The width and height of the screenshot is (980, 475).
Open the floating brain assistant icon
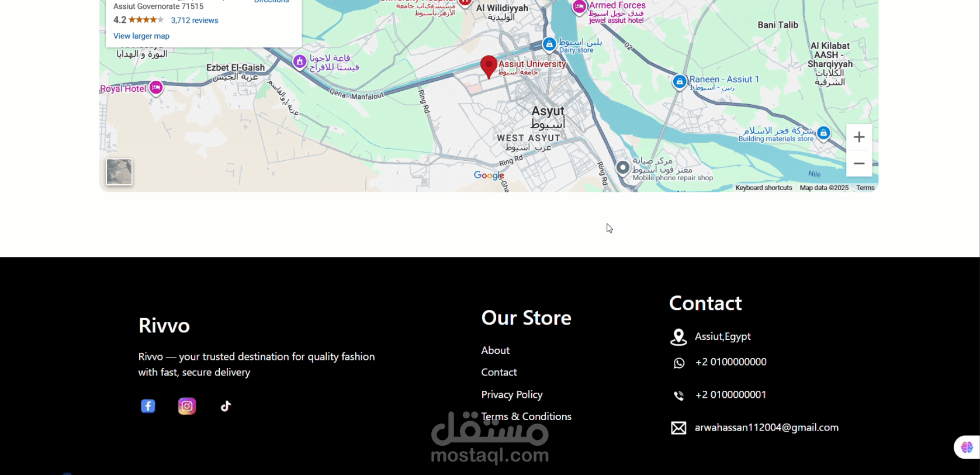point(967,447)
